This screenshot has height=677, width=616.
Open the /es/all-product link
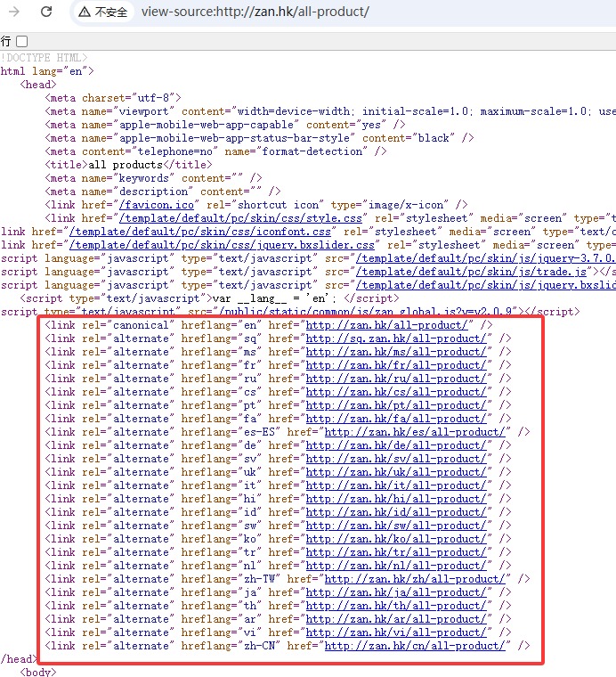(415, 432)
